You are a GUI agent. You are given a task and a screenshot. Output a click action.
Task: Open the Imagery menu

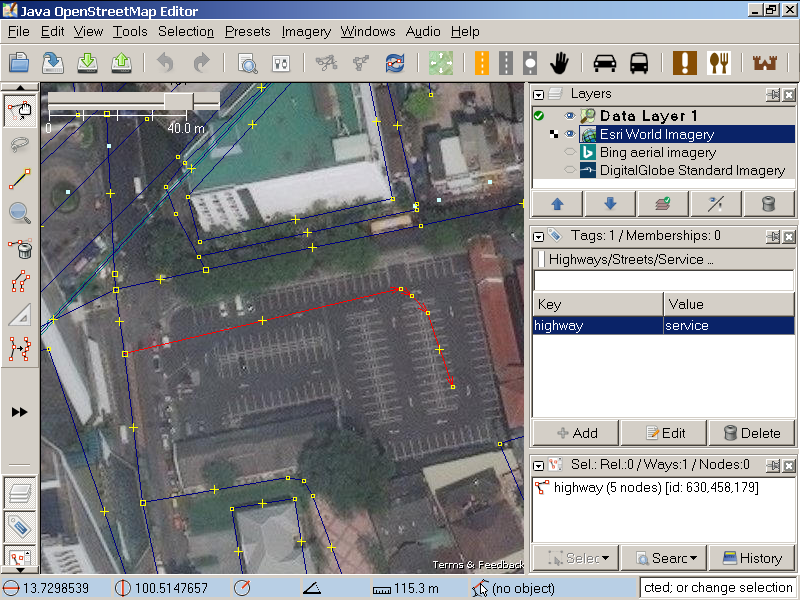(x=306, y=31)
